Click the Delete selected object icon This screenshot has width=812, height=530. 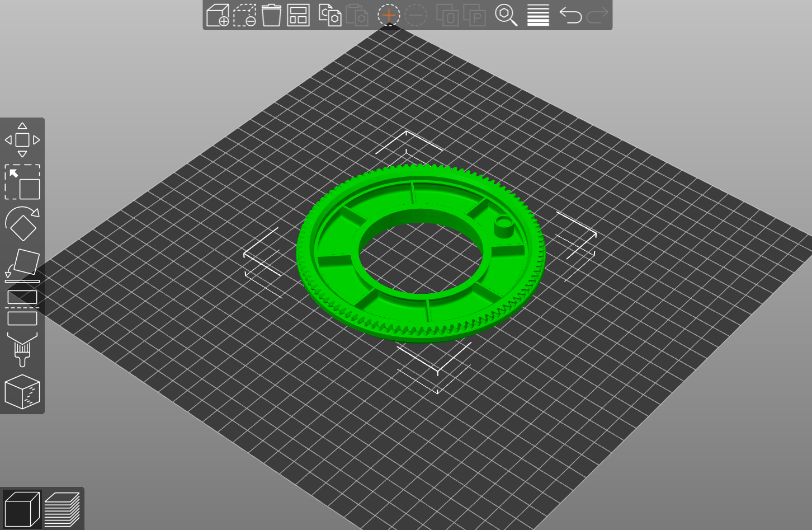[244, 15]
